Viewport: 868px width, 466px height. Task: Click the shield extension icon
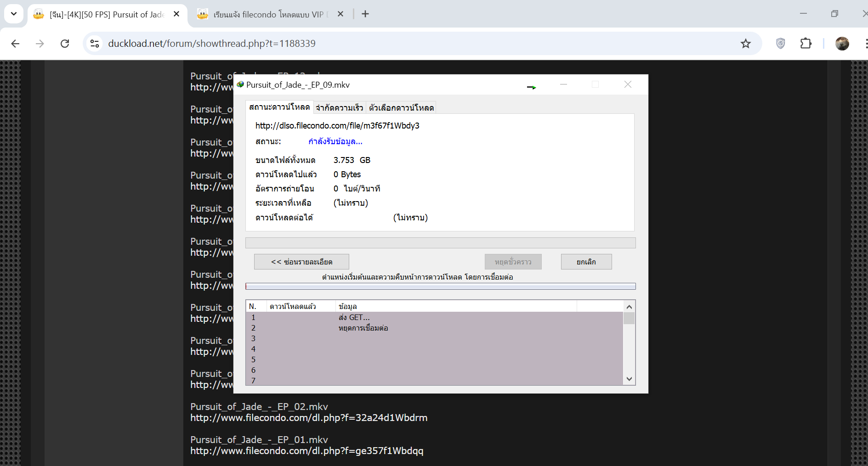[780, 44]
